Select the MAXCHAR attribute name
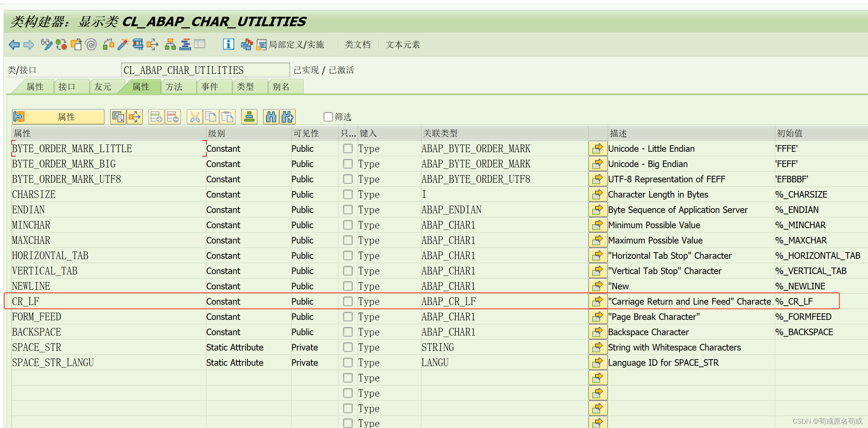The width and height of the screenshot is (868, 428). (31, 240)
